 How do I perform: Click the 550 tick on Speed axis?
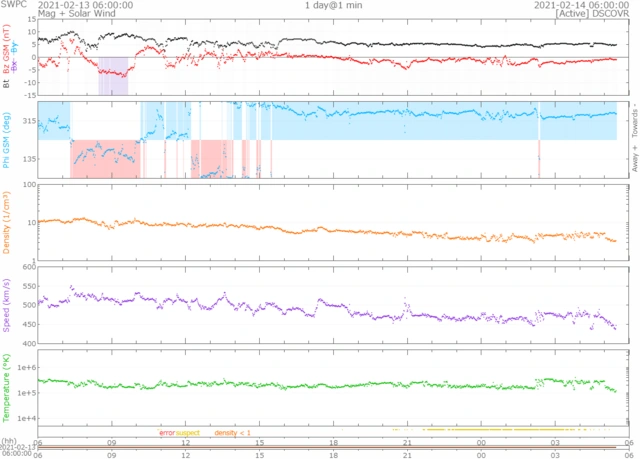coord(29,286)
